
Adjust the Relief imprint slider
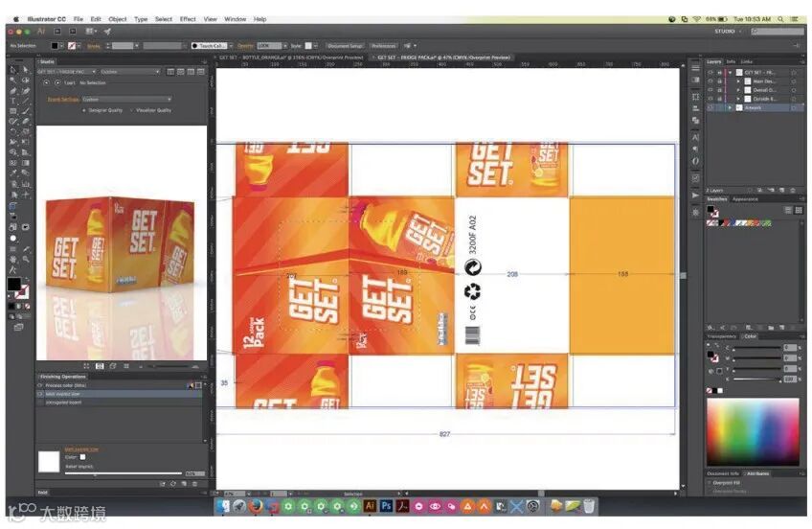(124, 473)
